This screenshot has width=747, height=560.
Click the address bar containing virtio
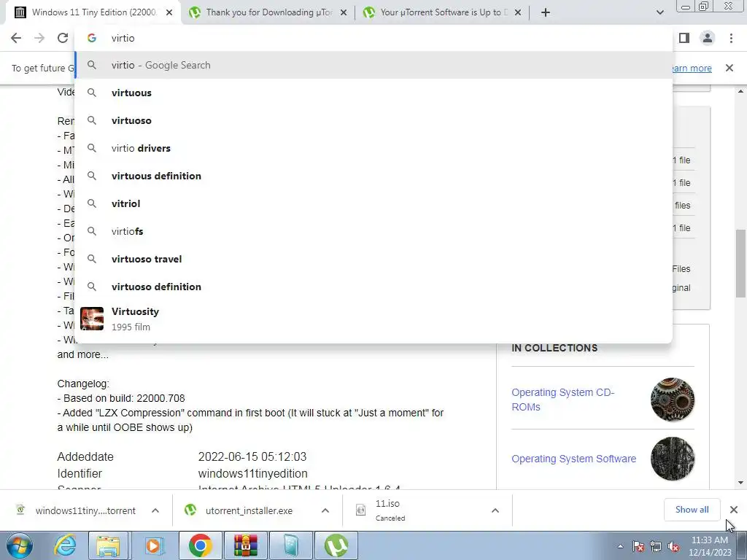373,38
